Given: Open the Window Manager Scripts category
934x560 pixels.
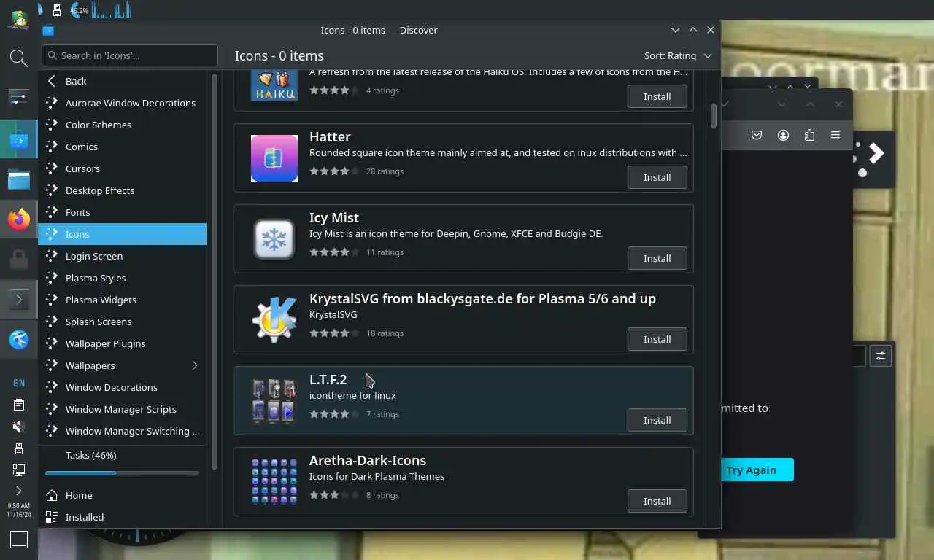Looking at the screenshot, I should [123, 409].
